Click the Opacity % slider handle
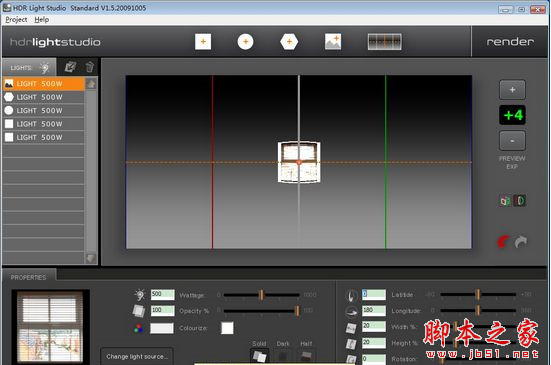 pos(297,311)
